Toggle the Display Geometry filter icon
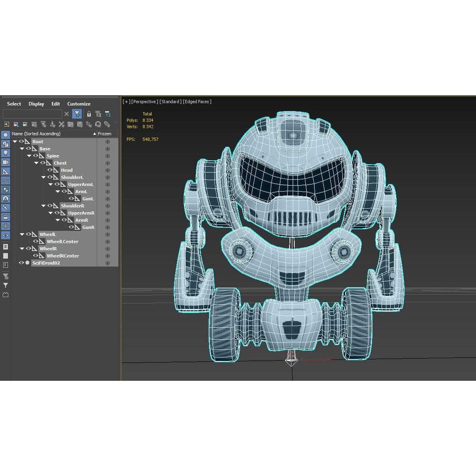This screenshot has width=476, height=476. (x=5, y=135)
